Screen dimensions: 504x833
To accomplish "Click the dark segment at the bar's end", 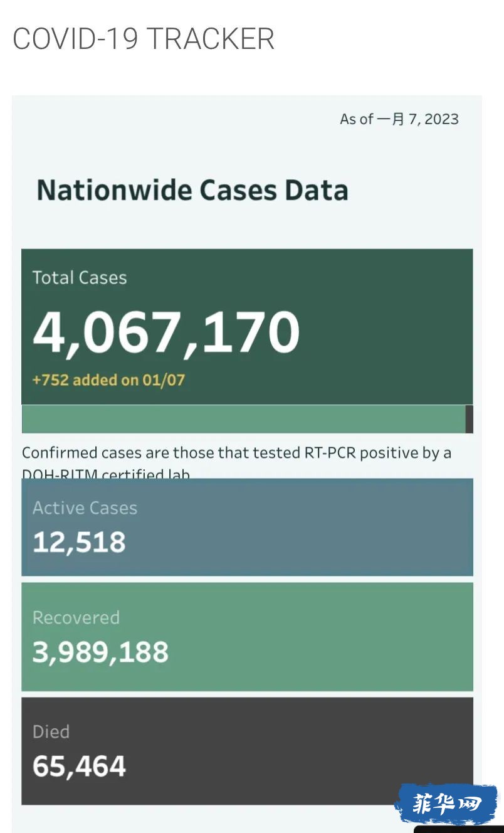I will coord(469,419).
